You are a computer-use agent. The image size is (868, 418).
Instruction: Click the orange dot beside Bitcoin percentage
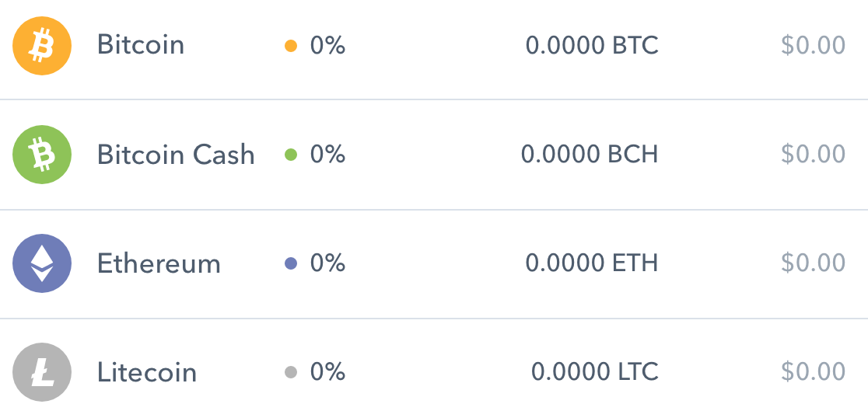(292, 46)
